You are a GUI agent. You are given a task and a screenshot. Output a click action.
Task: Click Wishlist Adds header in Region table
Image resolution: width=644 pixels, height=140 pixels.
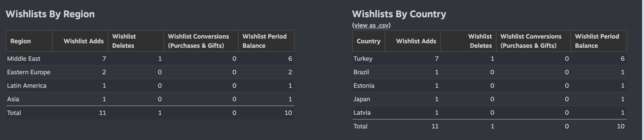point(80,41)
